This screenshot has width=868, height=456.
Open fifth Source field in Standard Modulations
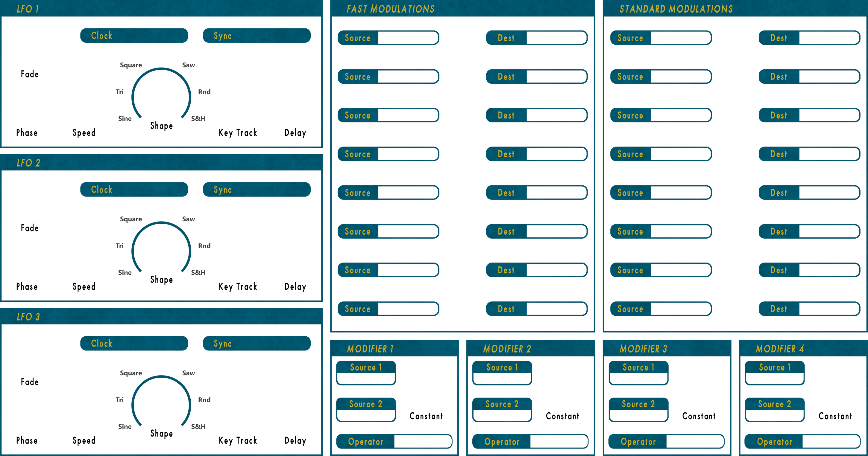[661, 193]
